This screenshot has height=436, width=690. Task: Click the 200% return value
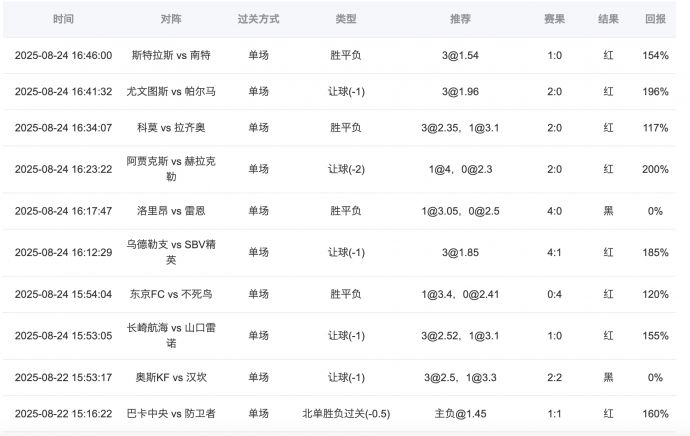(655, 170)
